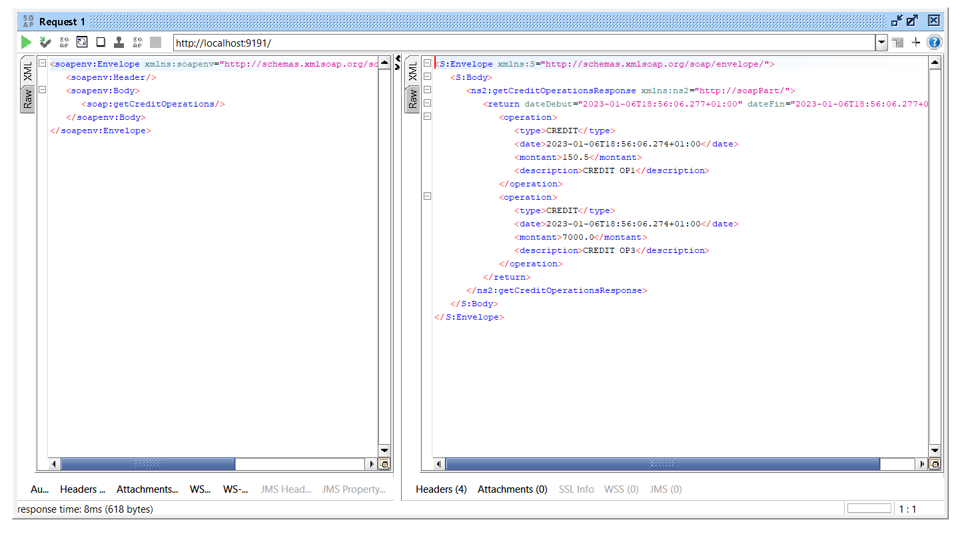Click the endpoint URL field http://localhost:9191/

coord(524,43)
